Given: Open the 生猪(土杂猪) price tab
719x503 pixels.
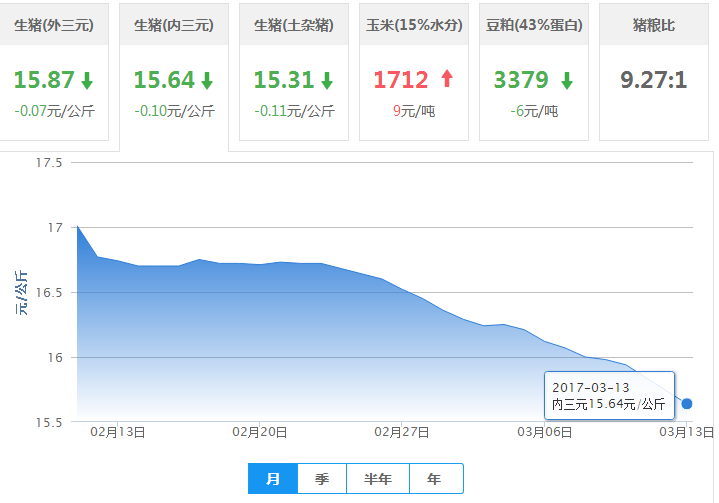Looking at the screenshot, I should coord(294,25).
